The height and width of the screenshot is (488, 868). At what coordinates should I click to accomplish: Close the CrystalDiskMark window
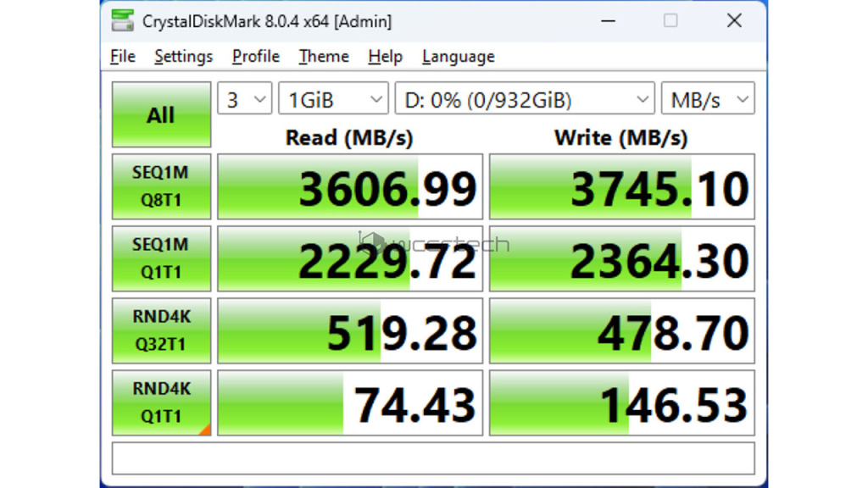[734, 21]
